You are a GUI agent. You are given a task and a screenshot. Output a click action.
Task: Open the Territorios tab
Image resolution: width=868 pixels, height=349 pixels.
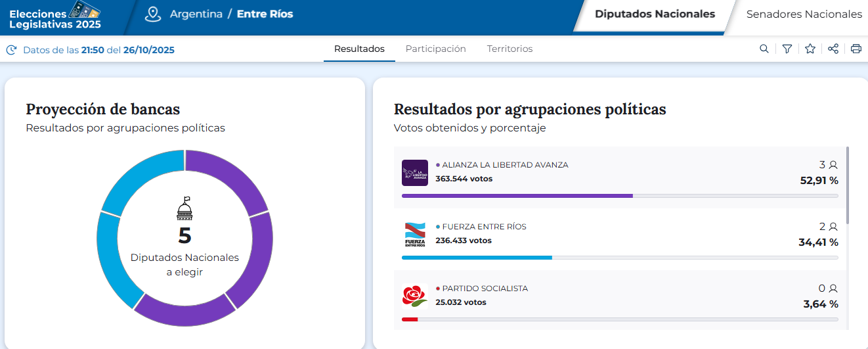510,49
